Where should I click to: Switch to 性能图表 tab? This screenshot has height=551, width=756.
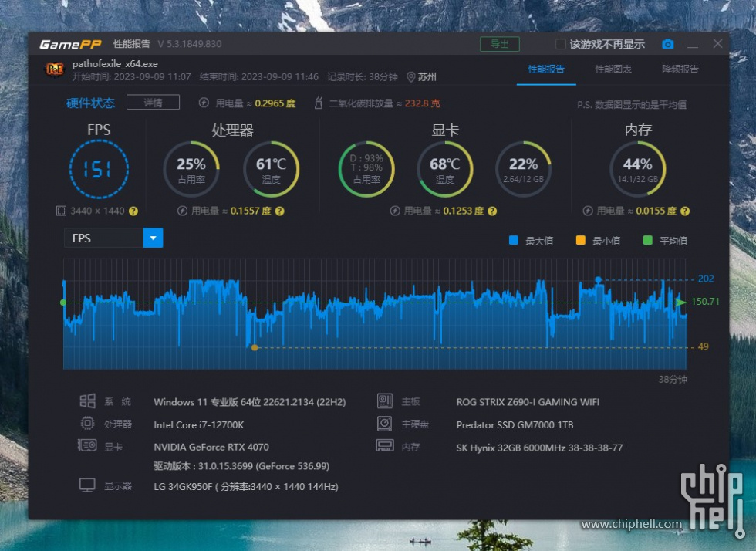(613, 69)
